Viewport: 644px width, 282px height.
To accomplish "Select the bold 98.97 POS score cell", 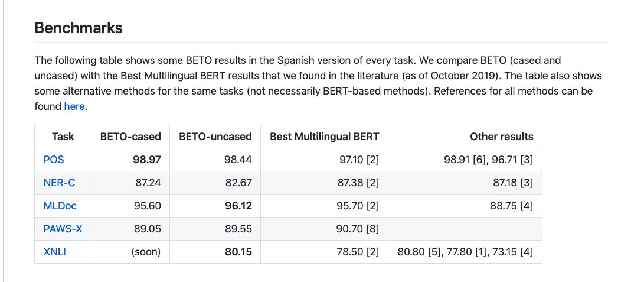I will coord(130,160).
